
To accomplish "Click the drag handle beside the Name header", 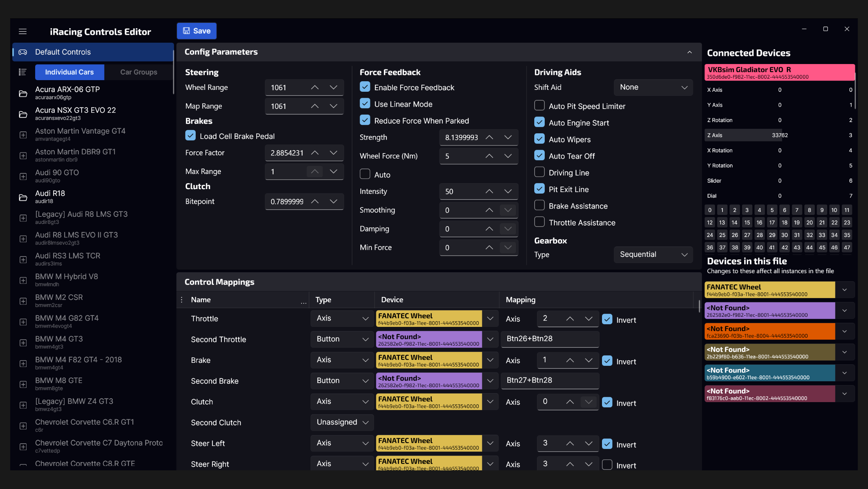I will pos(181,300).
